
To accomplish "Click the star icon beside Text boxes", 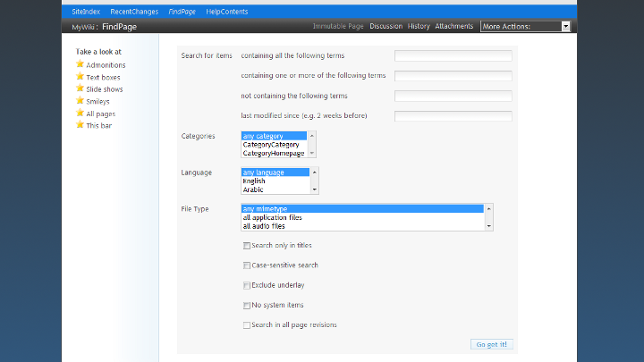I will pyautogui.click(x=80, y=77).
